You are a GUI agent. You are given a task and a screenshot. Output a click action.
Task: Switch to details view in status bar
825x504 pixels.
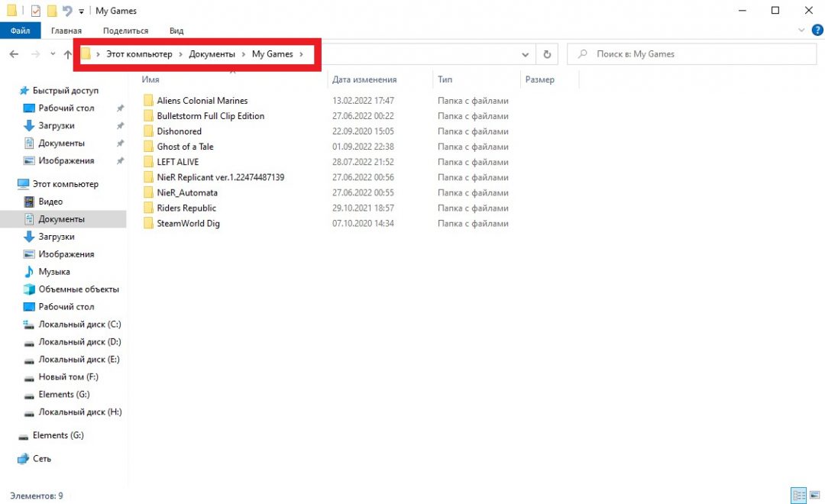pos(798,496)
